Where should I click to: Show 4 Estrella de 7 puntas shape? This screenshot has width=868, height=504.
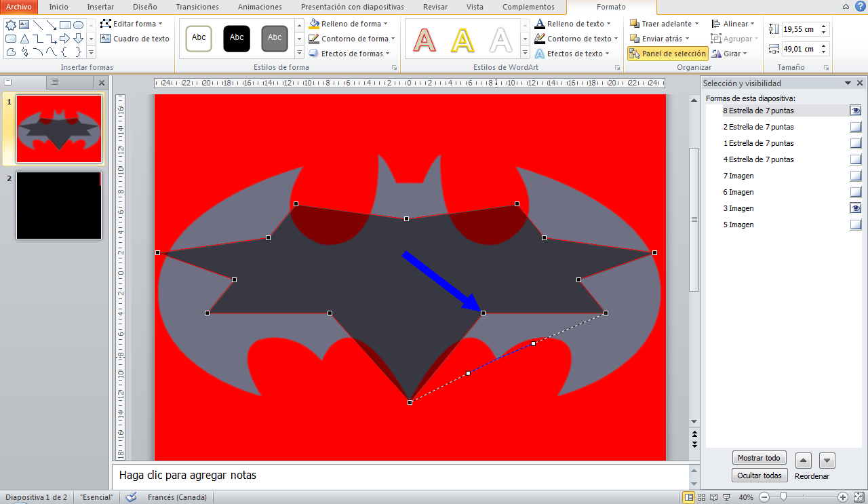(x=856, y=159)
